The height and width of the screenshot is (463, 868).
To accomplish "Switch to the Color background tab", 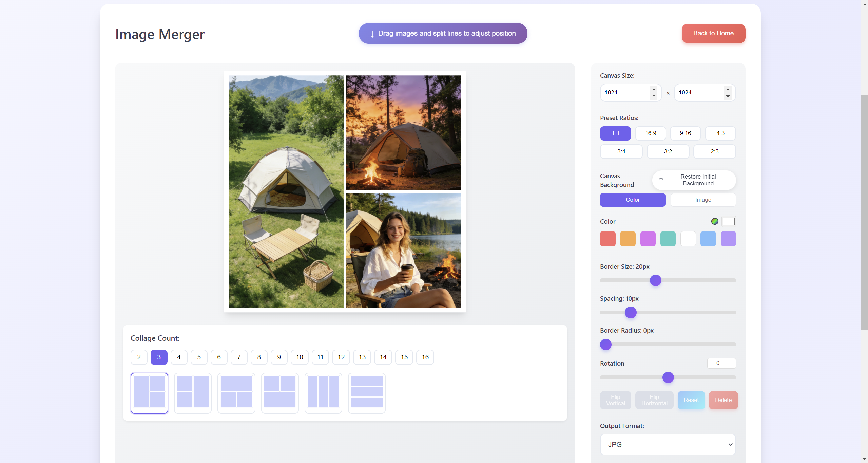I will click(x=632, y=200).
